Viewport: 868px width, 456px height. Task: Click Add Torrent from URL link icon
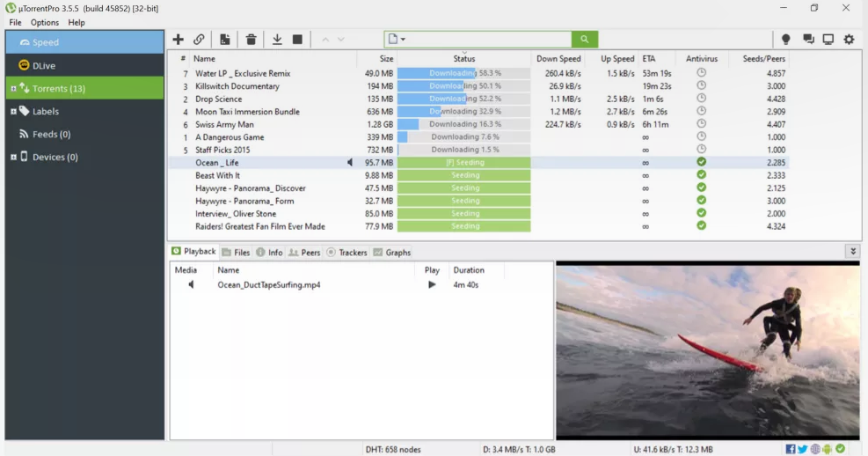click(199, 40)
